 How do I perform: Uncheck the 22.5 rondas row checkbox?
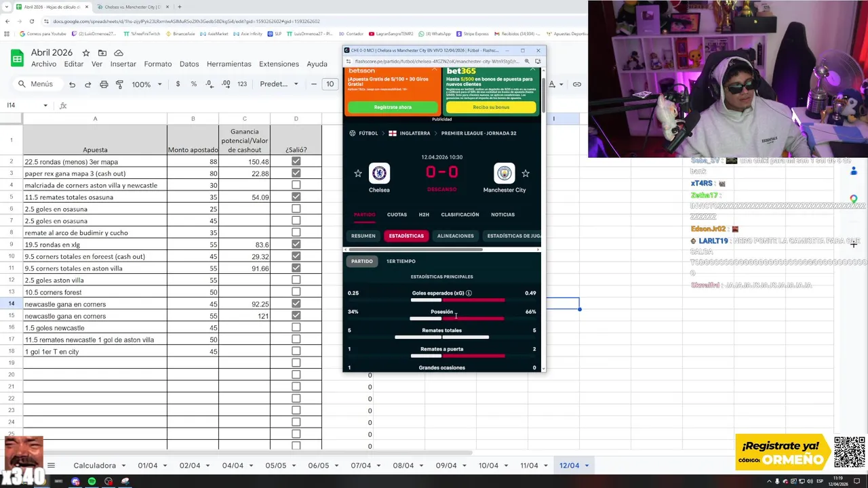pyautogui.click(x=296, y=161)
